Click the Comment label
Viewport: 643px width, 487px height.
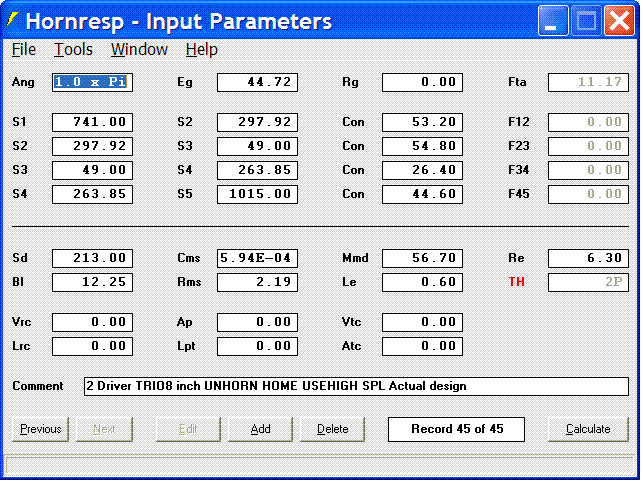point(37,386)
